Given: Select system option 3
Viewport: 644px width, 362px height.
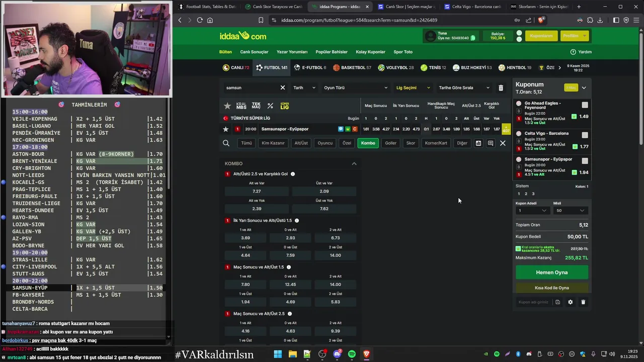Looking at the screenshot, I should pyautogui.click(x=533, y=194).
